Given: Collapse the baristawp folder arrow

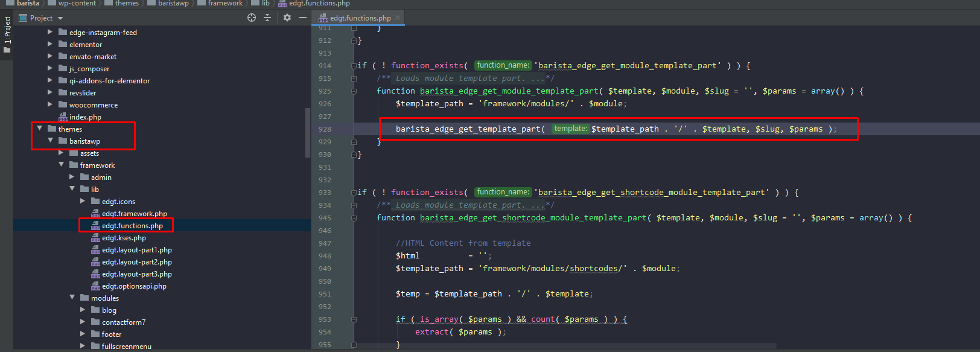Looking at the screenshot, I should pyautogui.click(x=50, y=141).
